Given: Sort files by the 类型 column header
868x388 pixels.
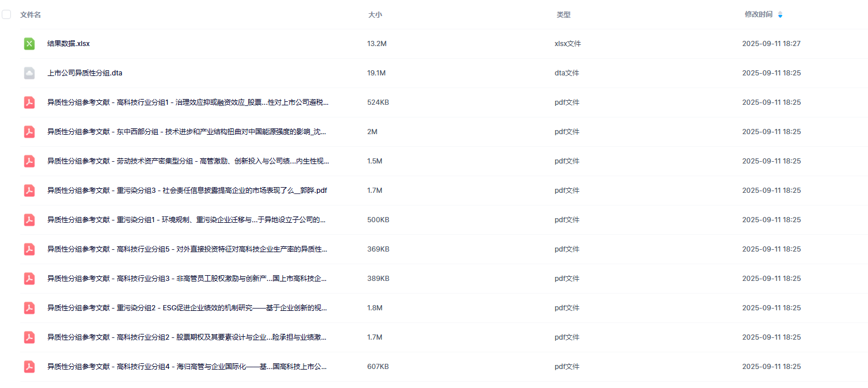Looking at the screenshot, I should 563,14.
